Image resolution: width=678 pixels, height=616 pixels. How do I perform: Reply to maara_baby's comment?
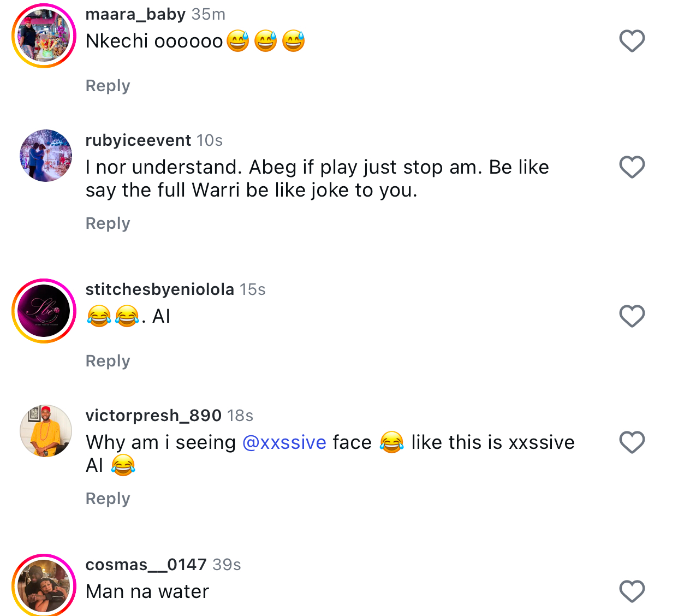point(108,86)
